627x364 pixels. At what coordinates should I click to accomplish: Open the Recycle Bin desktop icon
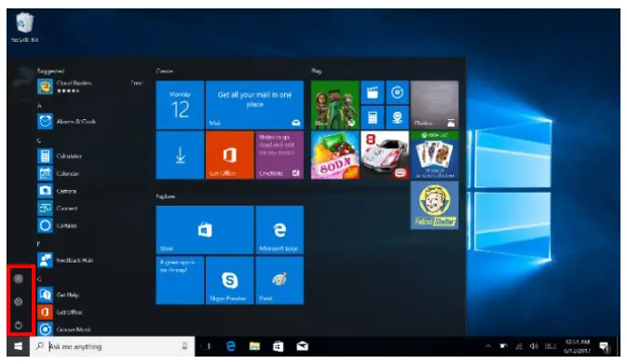click(24, 27)
